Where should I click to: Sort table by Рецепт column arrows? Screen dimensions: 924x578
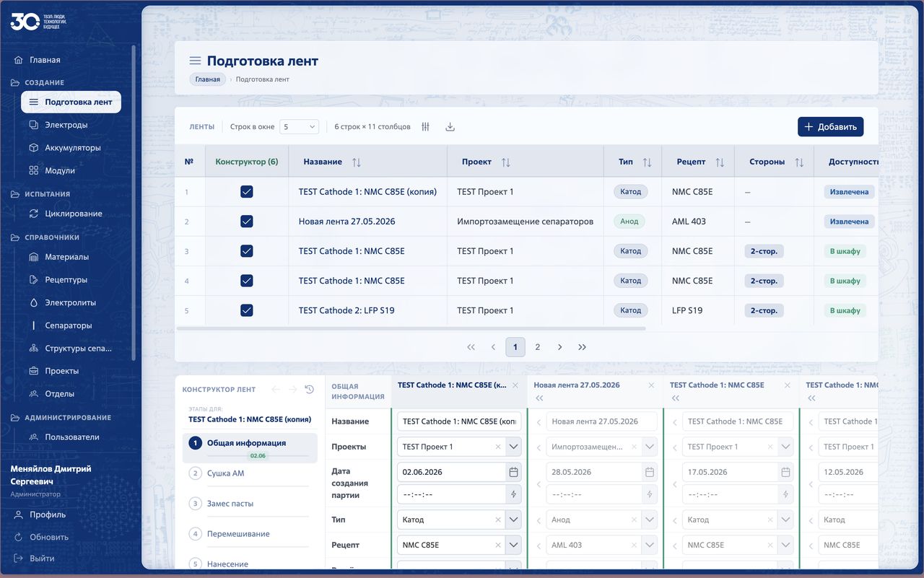[720, 162]
